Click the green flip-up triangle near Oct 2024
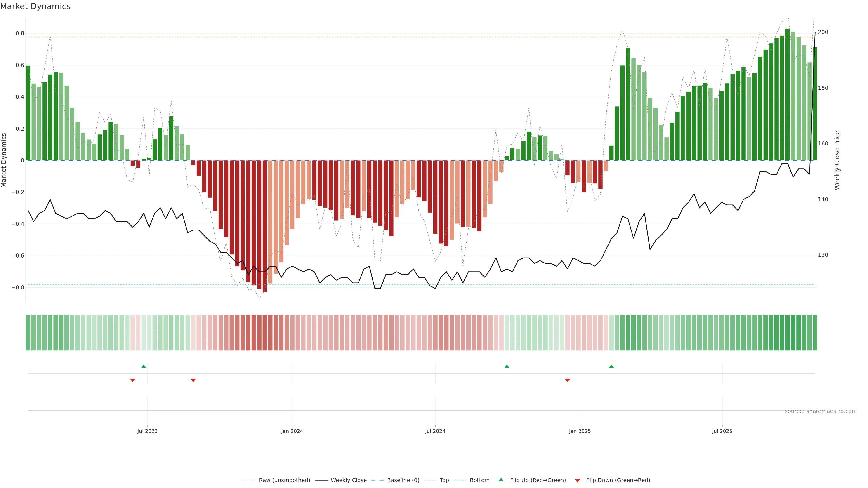This screenshot has height=488, width=868. click(507, 366)
